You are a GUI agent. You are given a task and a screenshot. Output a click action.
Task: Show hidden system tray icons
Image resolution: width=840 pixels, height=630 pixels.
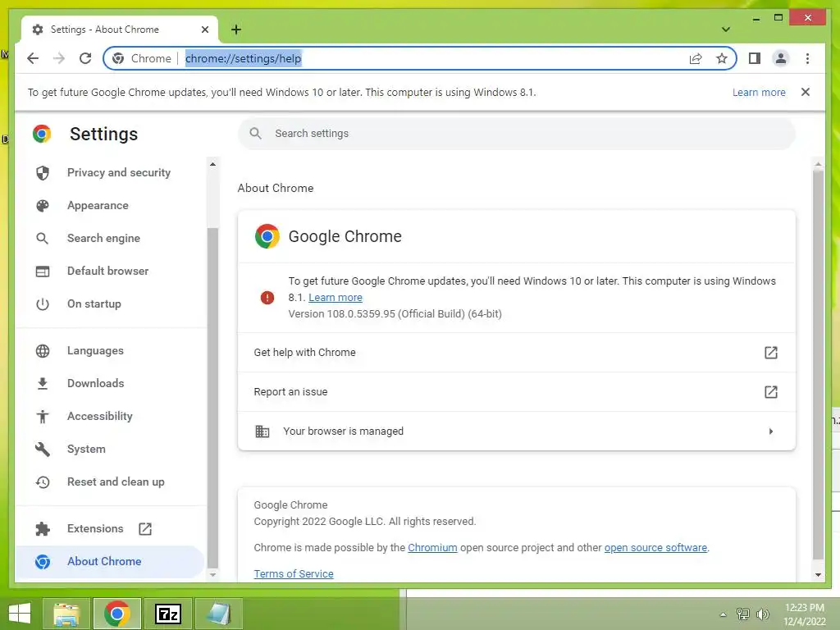723,614
